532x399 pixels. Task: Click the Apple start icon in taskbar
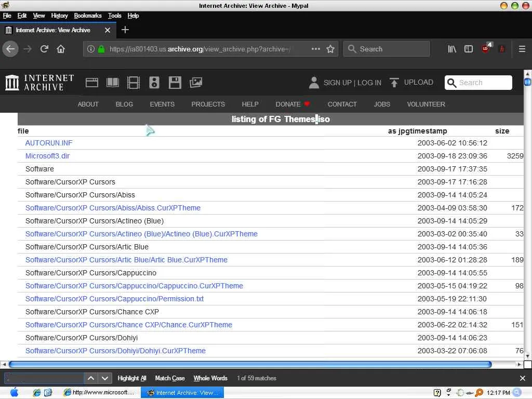point(15,393)
